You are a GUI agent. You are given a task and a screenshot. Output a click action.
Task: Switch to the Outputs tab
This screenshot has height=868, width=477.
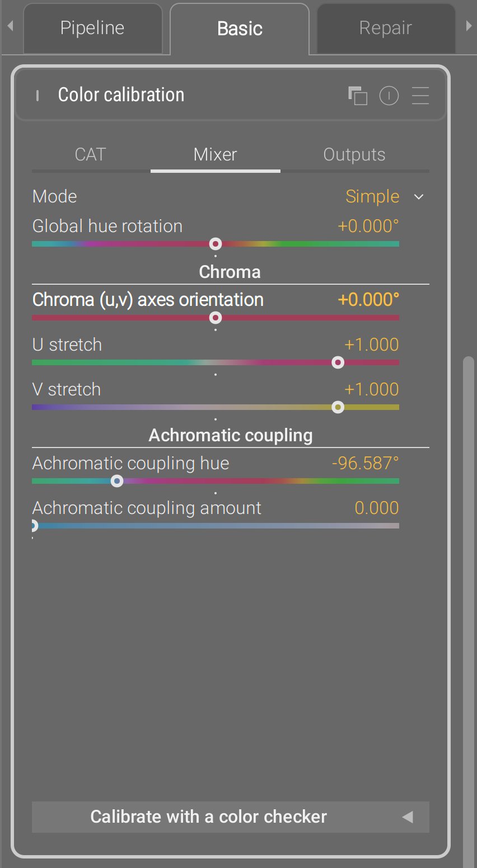click(354, 155)
